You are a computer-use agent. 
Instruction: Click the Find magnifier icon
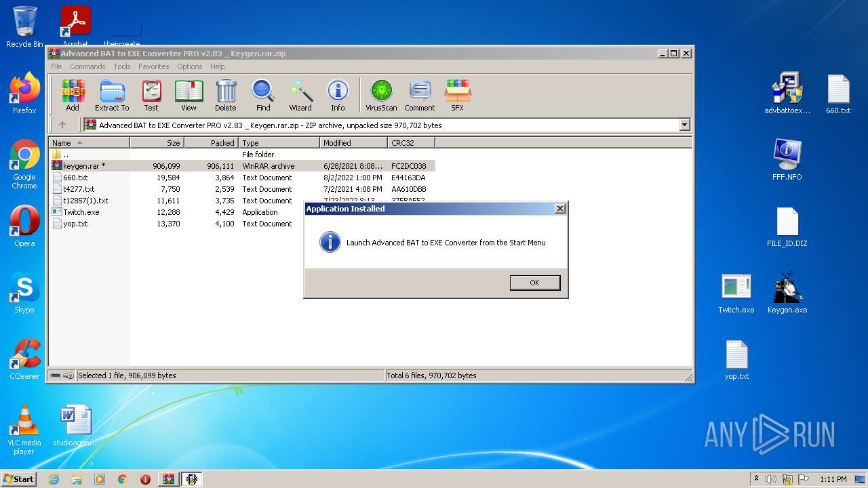tap(263, 96)
